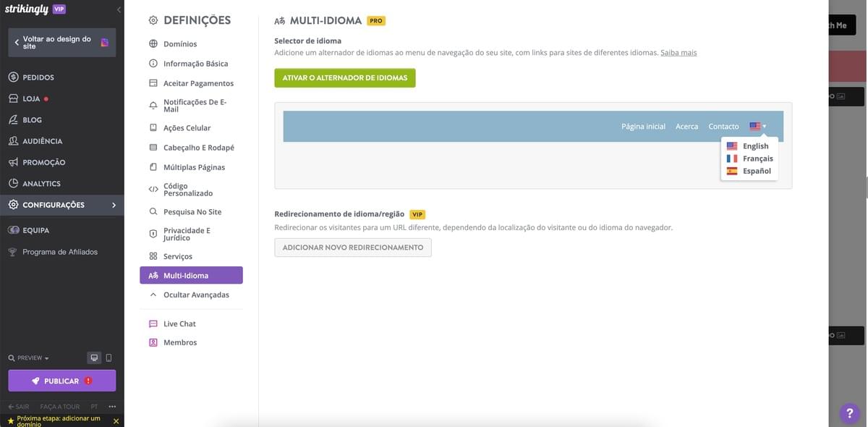
Task: Click the Publicar button
Action: pyautogui.click(x=61, y=381)
